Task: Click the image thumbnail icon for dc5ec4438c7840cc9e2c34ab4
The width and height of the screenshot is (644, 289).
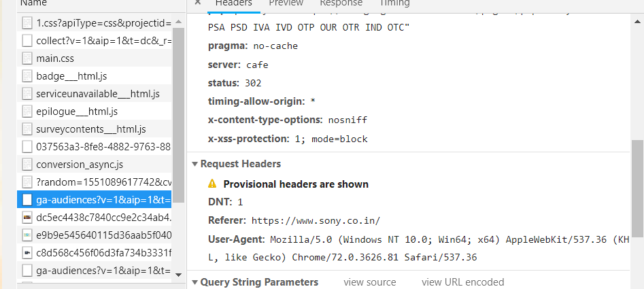Action: pyautogui.click(x=27, y=218)
